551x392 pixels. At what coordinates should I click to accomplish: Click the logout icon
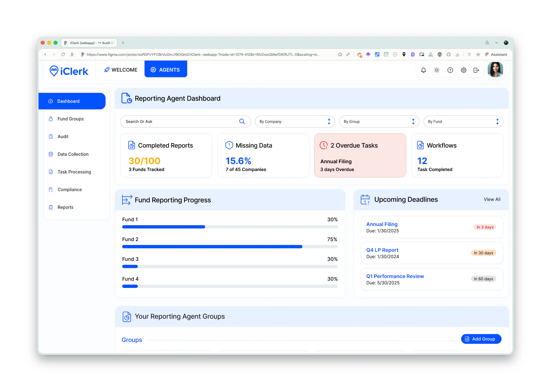coord(476,70)
